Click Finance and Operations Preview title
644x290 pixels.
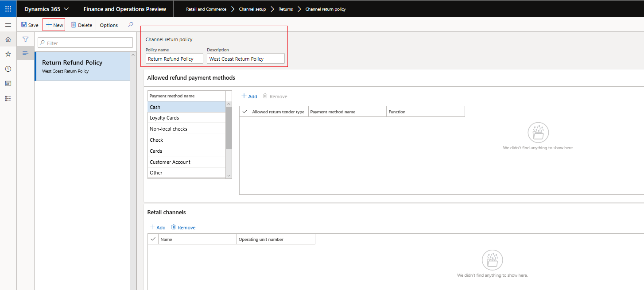pos(125,9)
